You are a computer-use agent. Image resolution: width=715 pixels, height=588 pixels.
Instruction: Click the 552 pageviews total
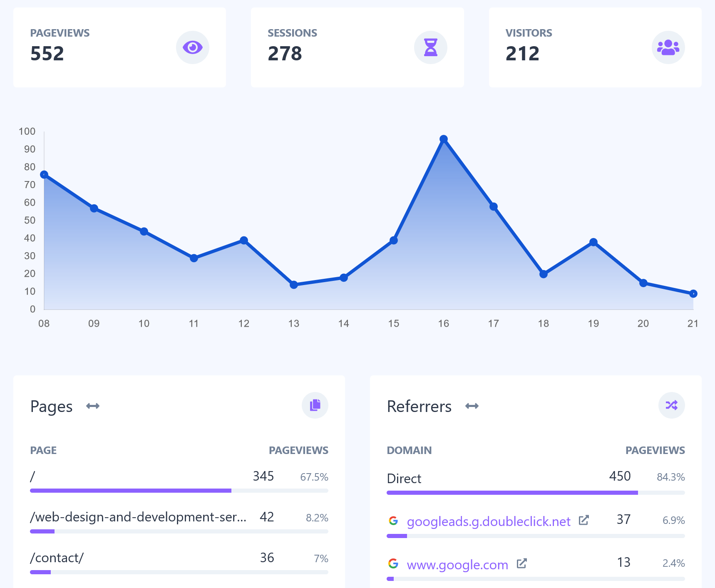[x=47, y=54]
